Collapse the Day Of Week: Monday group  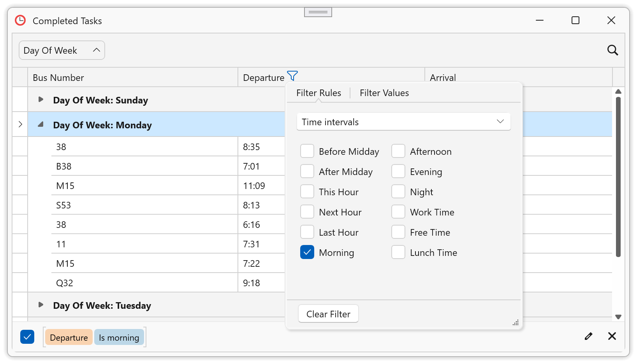[41, 124]
